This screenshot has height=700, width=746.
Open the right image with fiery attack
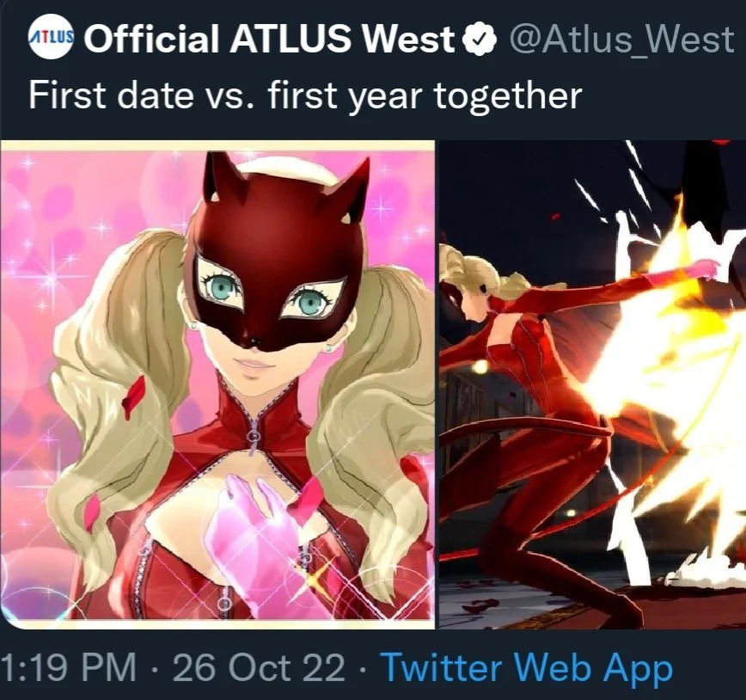coord(592,384)
